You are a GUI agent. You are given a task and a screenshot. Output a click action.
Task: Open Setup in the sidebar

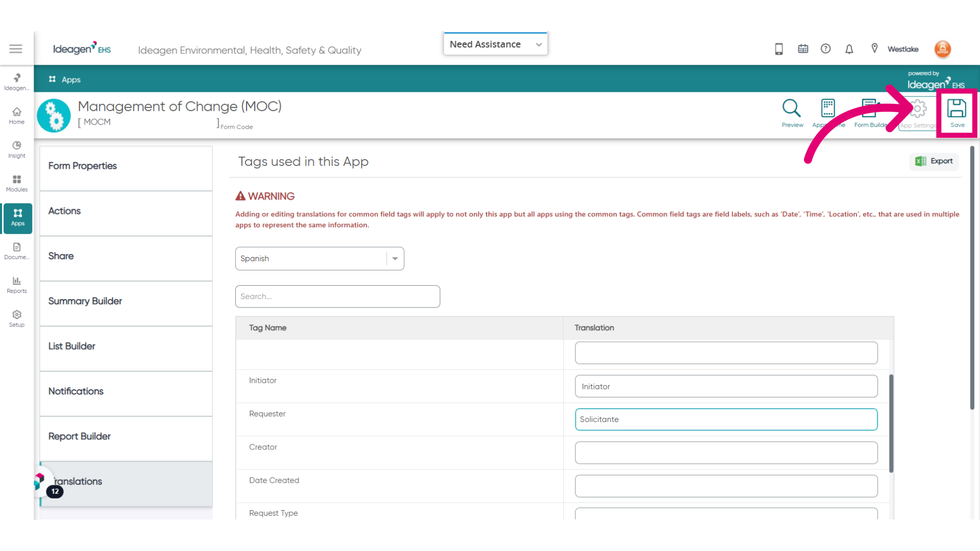point(17,319)
